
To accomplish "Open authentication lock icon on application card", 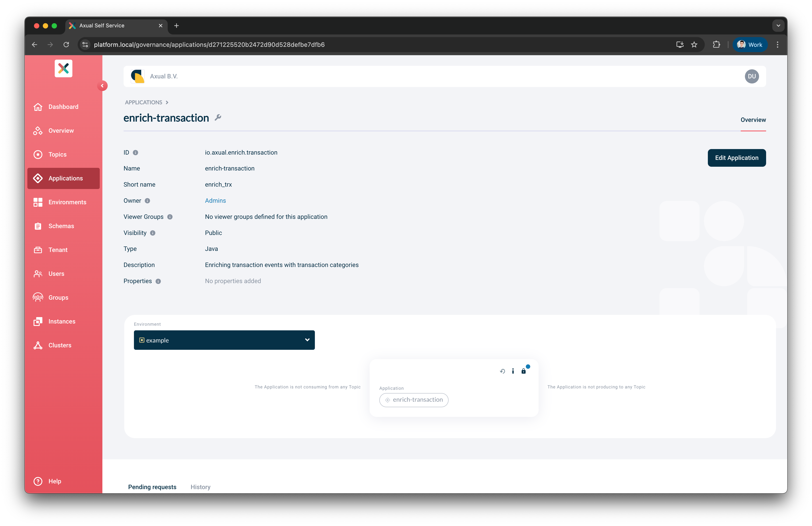I will click(524, 371).
